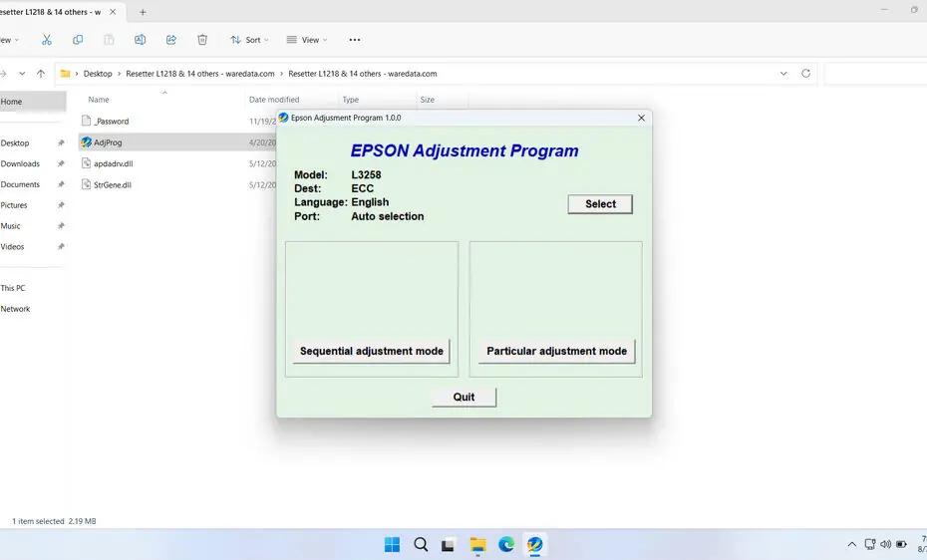This screenshot has width=927, height=560.
Task: Open a new Explorer tab
Action: click(143, 12)
